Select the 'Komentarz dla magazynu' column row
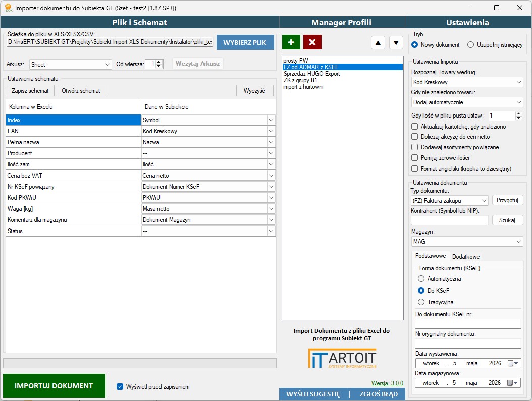Screen dimensions: 532x401 pos(73,219)
